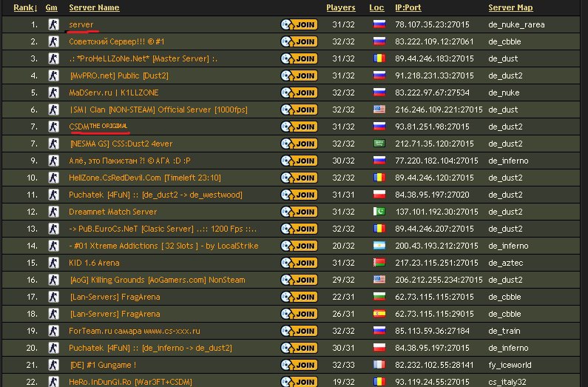Select IP address 91.218.231.33:27015
The image size is (588, 387).
[434, 75]
